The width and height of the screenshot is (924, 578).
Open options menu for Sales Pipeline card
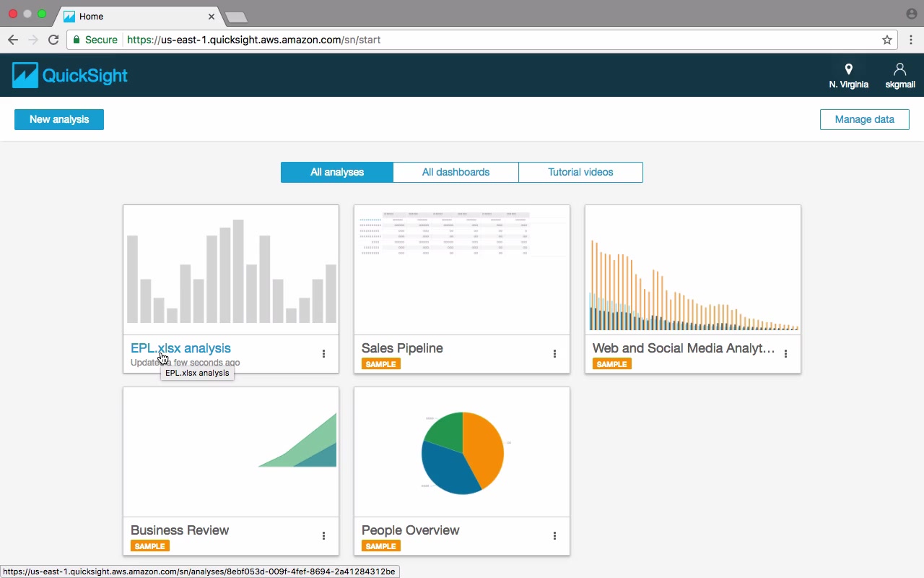tap(554, 353)
